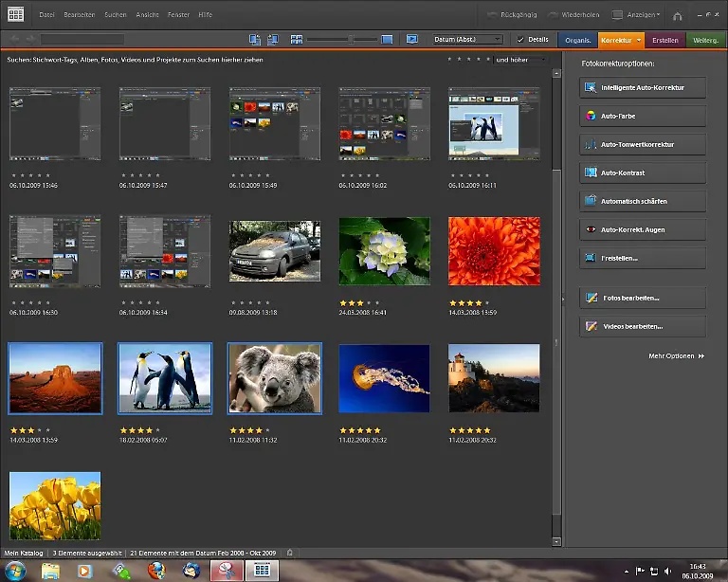The image size is (728, 582).
Task: Fix red eyes with Auto-Korrekt. Augen
Action: [643, 229]
